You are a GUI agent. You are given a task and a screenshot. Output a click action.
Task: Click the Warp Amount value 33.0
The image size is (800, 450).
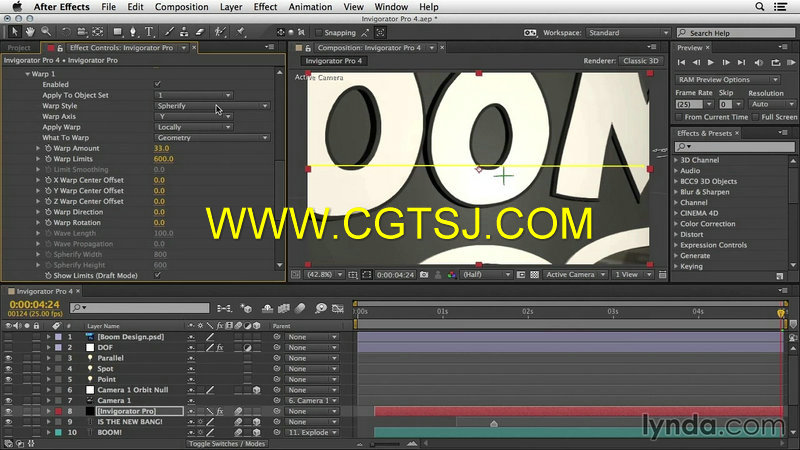161,148
